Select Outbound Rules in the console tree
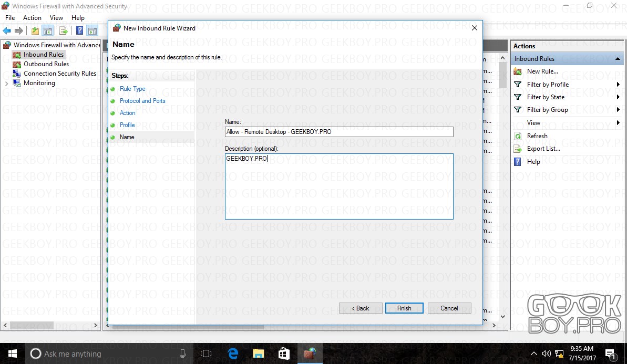 (x=46, y=64)
